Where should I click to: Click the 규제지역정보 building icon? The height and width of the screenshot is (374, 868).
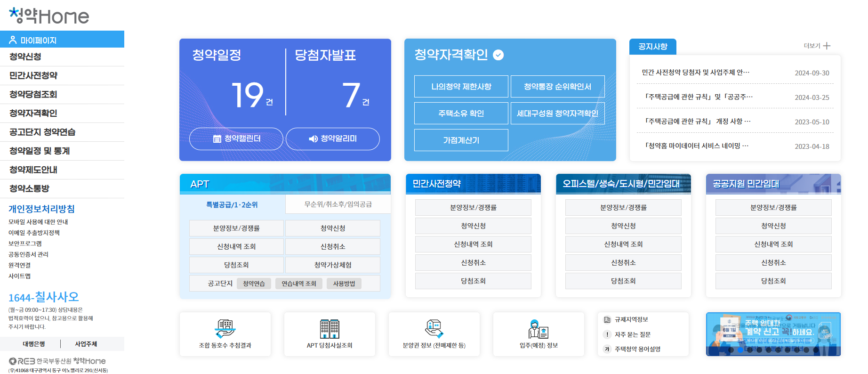coord(607,320)
